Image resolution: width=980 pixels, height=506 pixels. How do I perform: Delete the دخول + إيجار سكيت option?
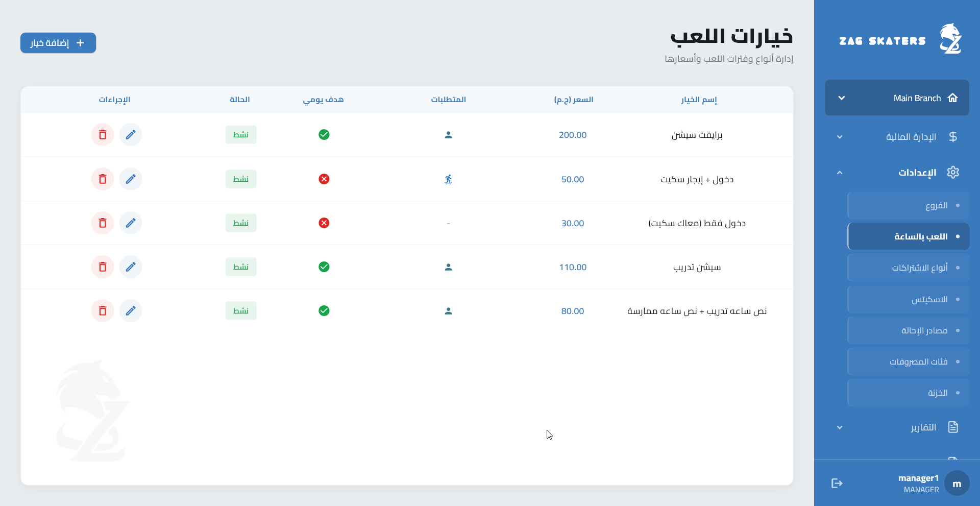pyautogui.click(x=103, y=179)
